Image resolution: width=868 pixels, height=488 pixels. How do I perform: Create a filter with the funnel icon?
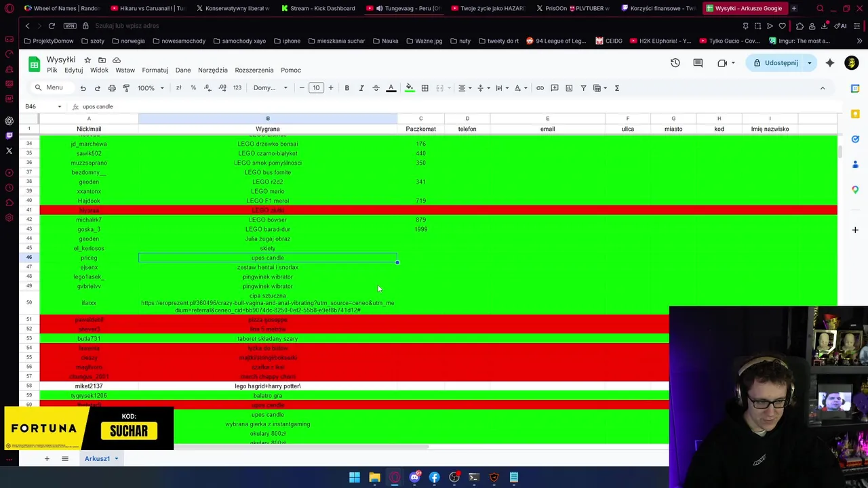point(583,88)
